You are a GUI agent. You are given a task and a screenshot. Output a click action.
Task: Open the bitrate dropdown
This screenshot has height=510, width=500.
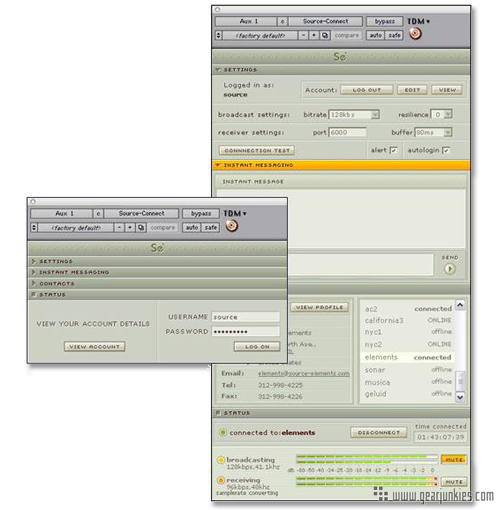tap(375, 115)
